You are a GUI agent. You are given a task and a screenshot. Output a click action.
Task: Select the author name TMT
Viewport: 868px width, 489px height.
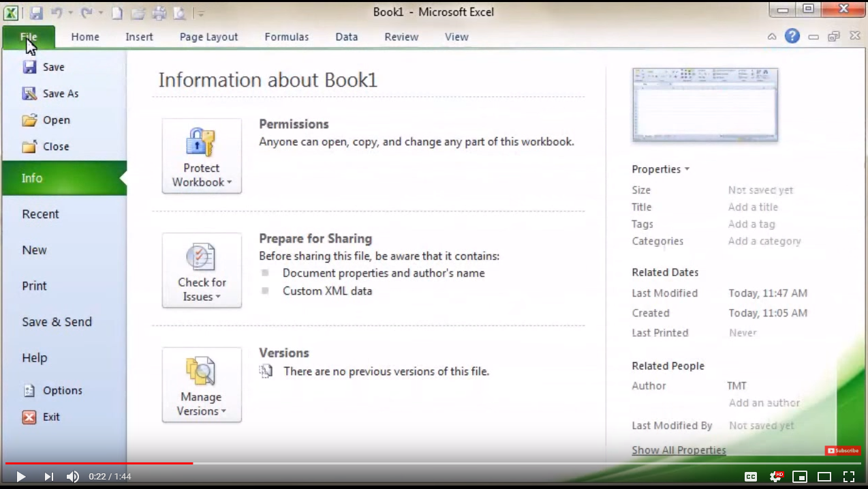pos(737,386)
